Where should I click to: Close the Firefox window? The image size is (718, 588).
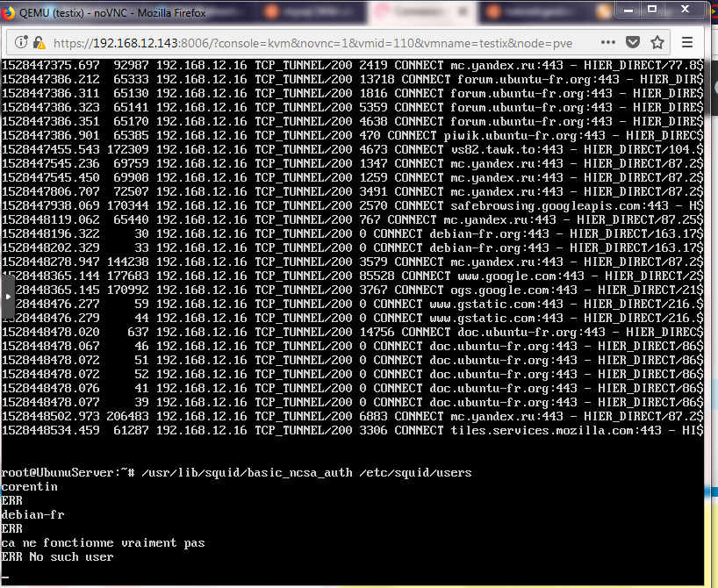(686, 9)
